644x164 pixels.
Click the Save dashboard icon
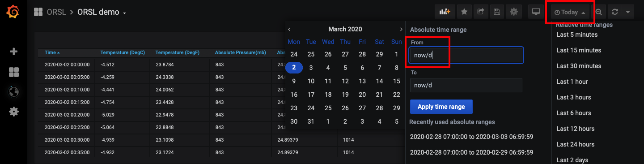[497, 12]
